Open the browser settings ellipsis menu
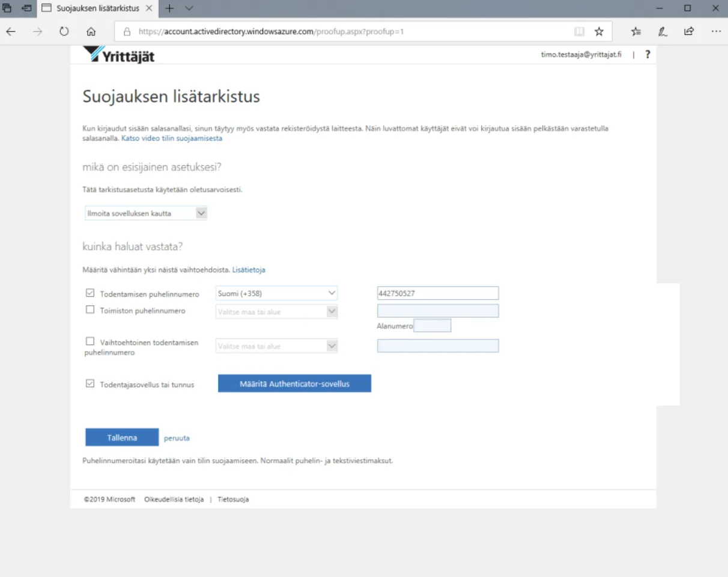 [716, 31]
